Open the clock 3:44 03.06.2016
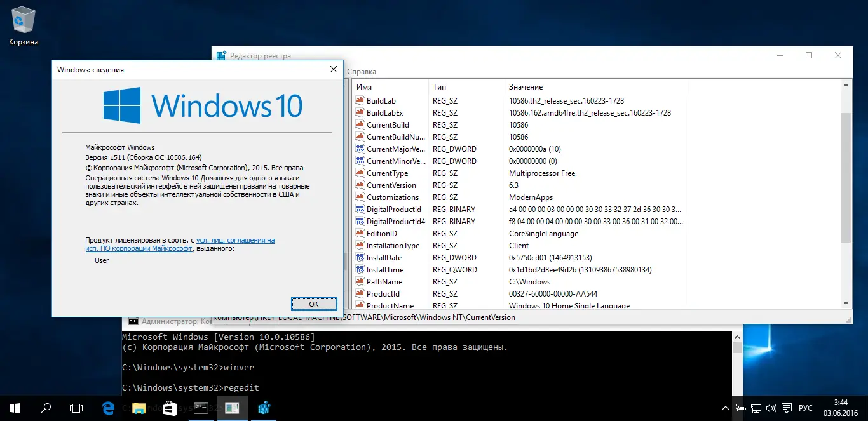868x421 pixels. (x=840, y=408)
